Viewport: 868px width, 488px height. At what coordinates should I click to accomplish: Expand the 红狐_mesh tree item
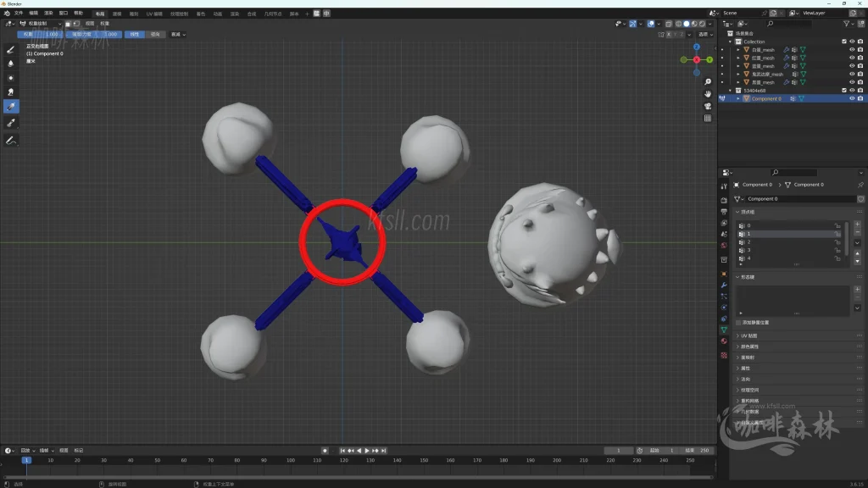737,58
